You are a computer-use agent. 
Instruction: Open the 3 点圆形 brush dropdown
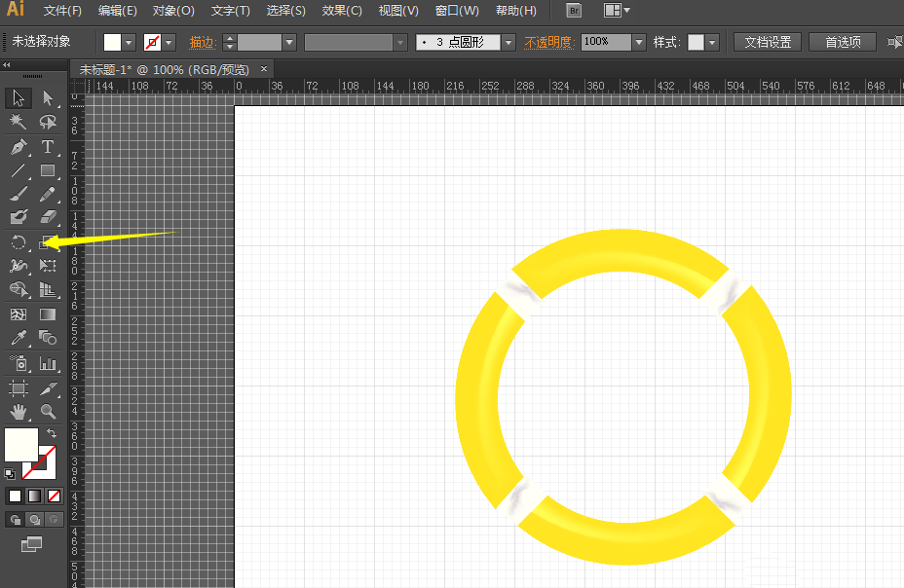tap(508, 43)
